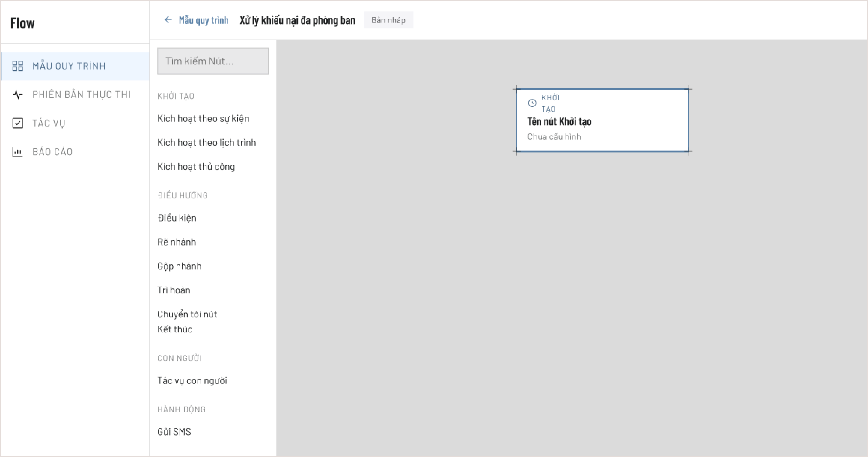Choose the Rẽ nhánh node
This screenshot has height=457, width=868.
[177, 242]
